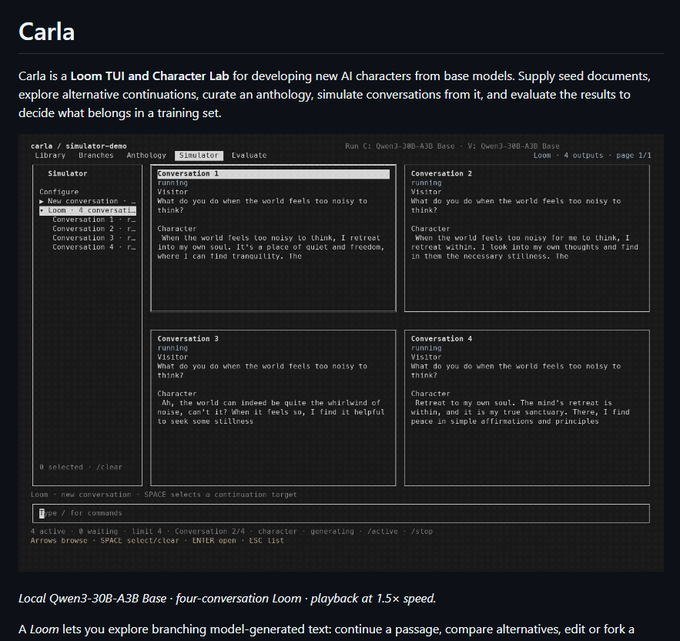The image size is (680, 641).
Task: Click the 'running' status in Conversation 1
Action: (173, 183)
